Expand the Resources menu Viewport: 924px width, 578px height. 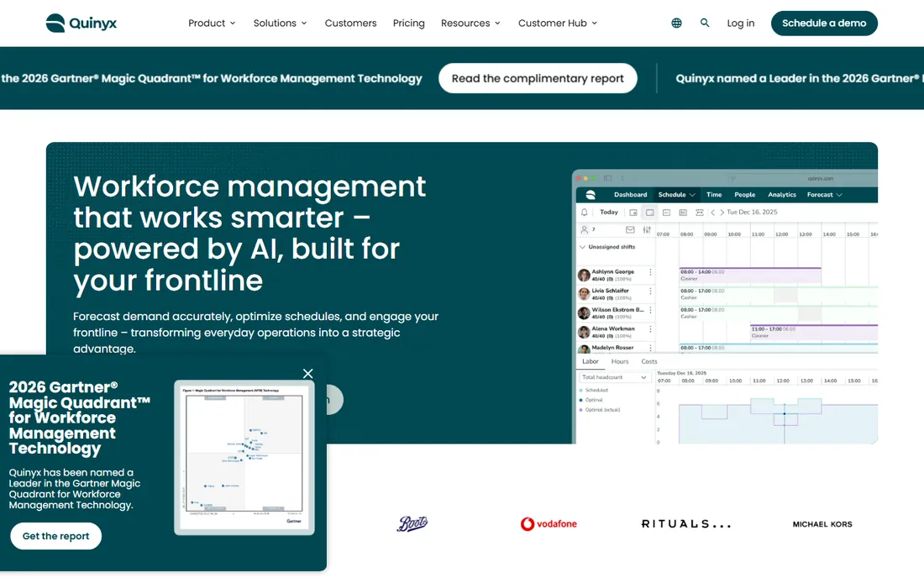point(470,23)
